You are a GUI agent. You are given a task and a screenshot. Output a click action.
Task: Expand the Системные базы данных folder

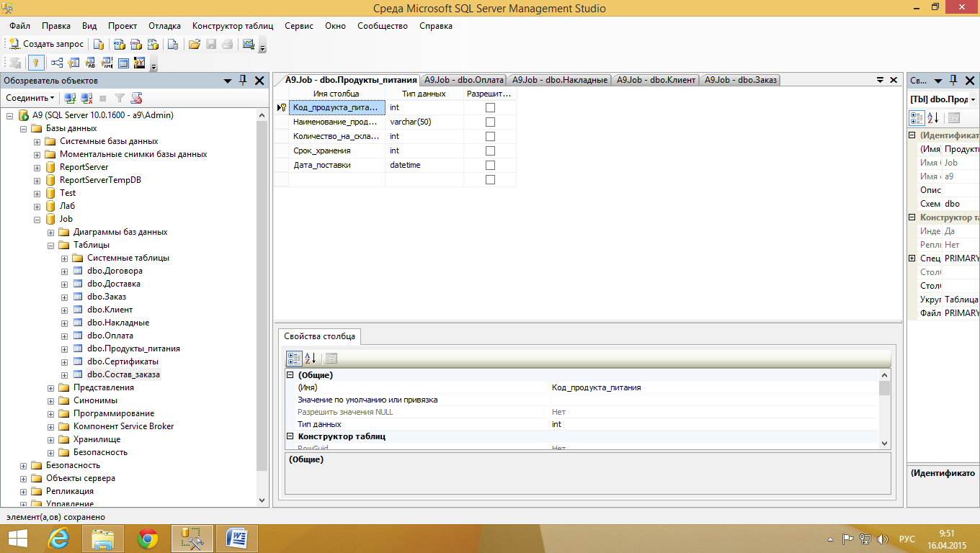pyautogui.click(x=37, y=141)
